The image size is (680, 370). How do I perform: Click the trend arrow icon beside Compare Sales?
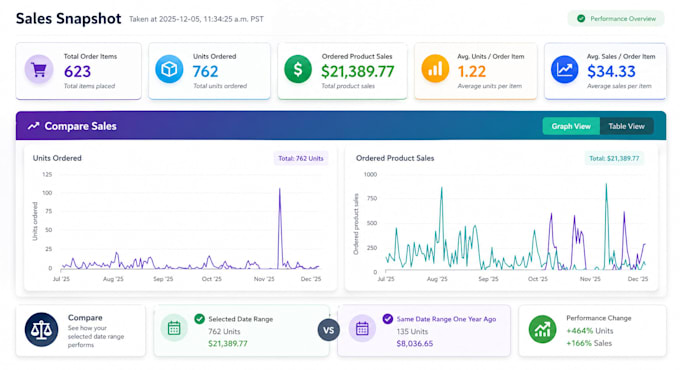pos(33,126)
